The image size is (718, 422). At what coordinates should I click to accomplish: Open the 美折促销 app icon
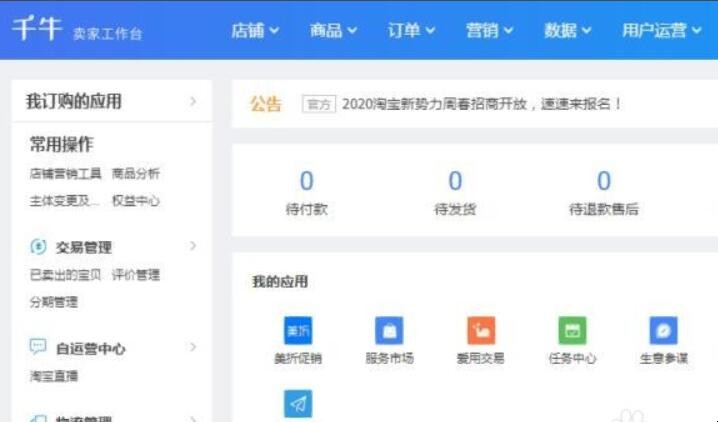click(298, 331)
